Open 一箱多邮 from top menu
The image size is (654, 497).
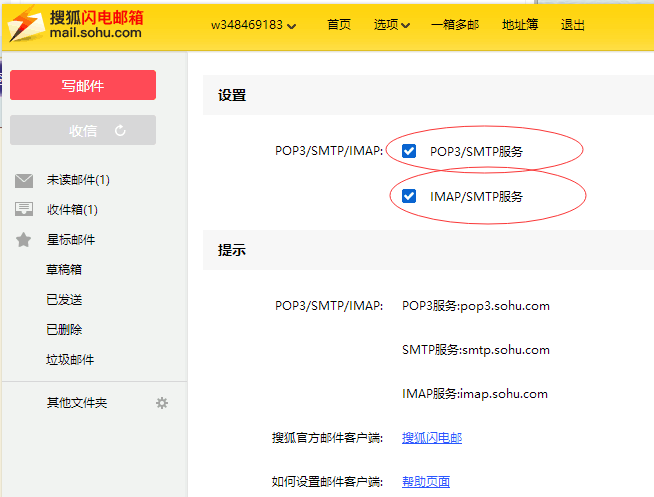point(455,25)
